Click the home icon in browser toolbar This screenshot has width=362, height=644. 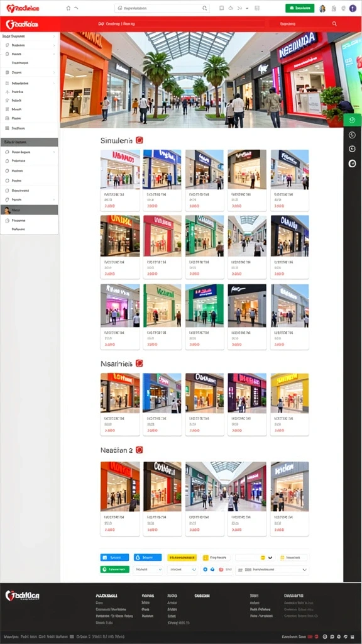pyautogui.click(x=68, y=8)
